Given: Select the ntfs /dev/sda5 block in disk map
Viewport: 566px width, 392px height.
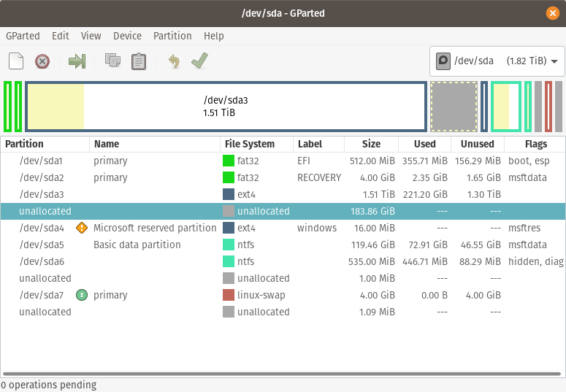Looking at the screenshot, I should 505,107.
